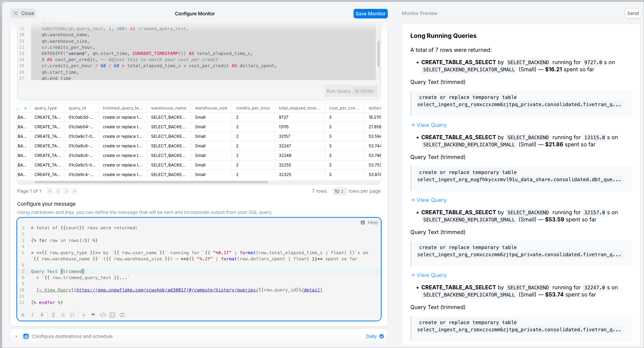Insert a link in message editor
644x348 pixels.
(x=53, y=315)
